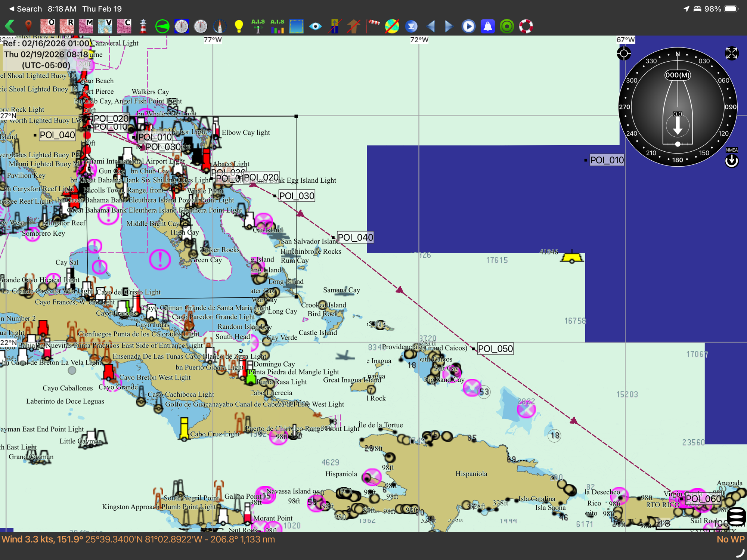
Task: Select the O chart type tab
Action: tap(47, 26)
